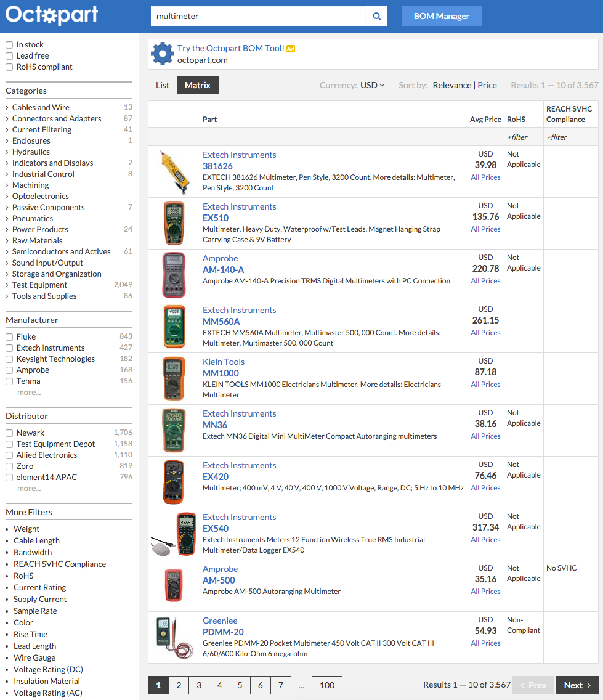The image size is (603, 700).
Task: Click the Octopart logo
Action: click(x=52, y=15)
